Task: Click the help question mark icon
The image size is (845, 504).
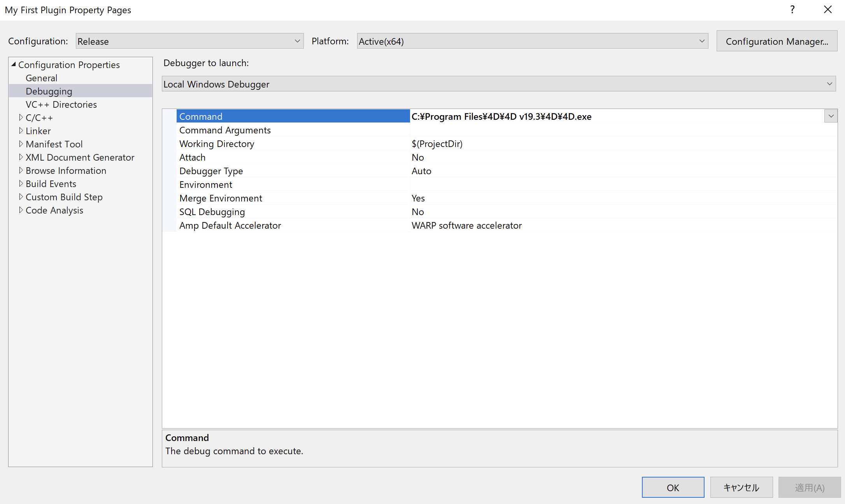Action: (x=792, y=9)
